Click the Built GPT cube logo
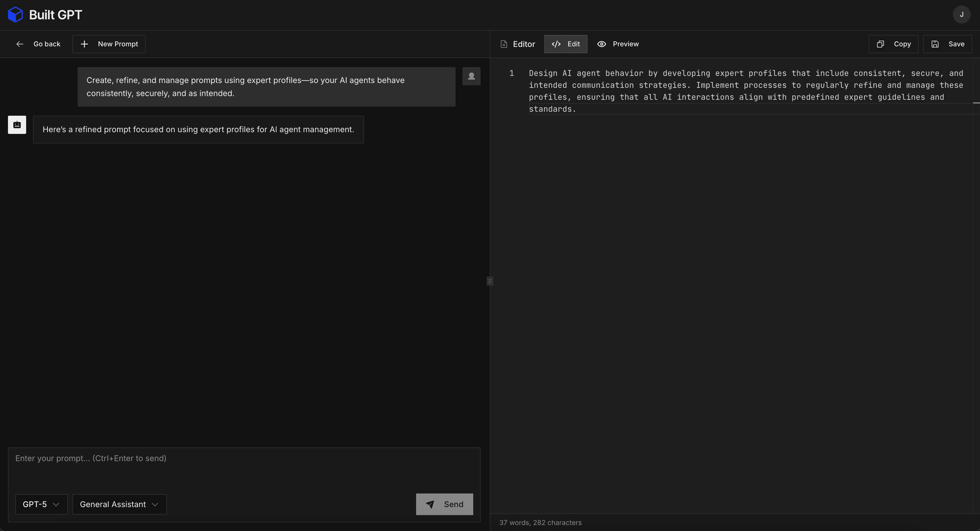Image resolution: width=980 pixels, height=531 pixels. [15, 15]
